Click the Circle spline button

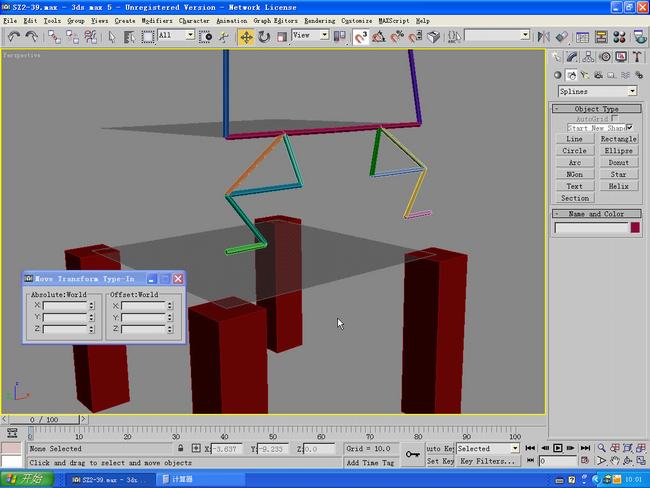(x=575, y=151)
